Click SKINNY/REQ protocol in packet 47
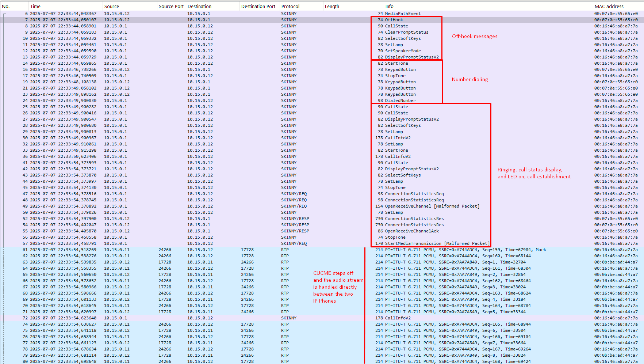Viewport: 644px width, 364px height. coord(294,194)
